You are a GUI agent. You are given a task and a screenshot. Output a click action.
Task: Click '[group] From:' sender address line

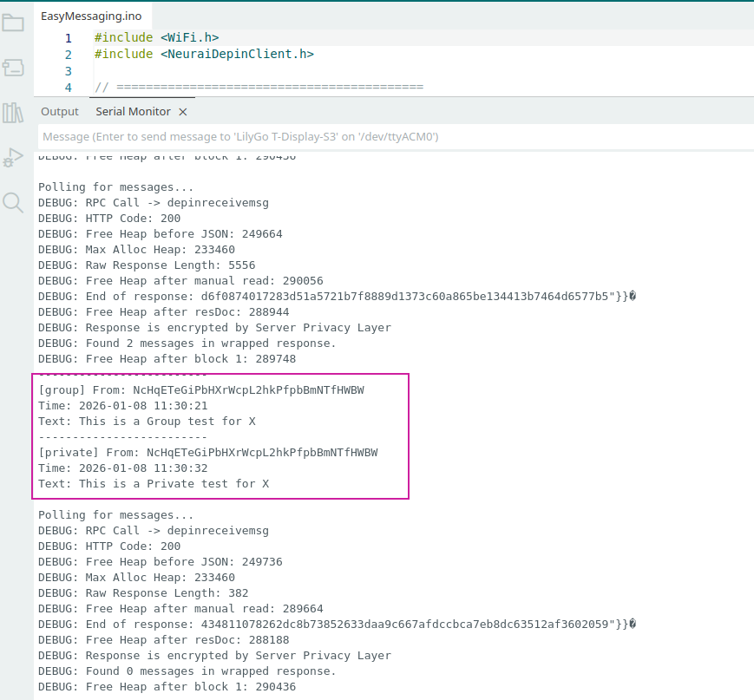click(x=201, y=390)
